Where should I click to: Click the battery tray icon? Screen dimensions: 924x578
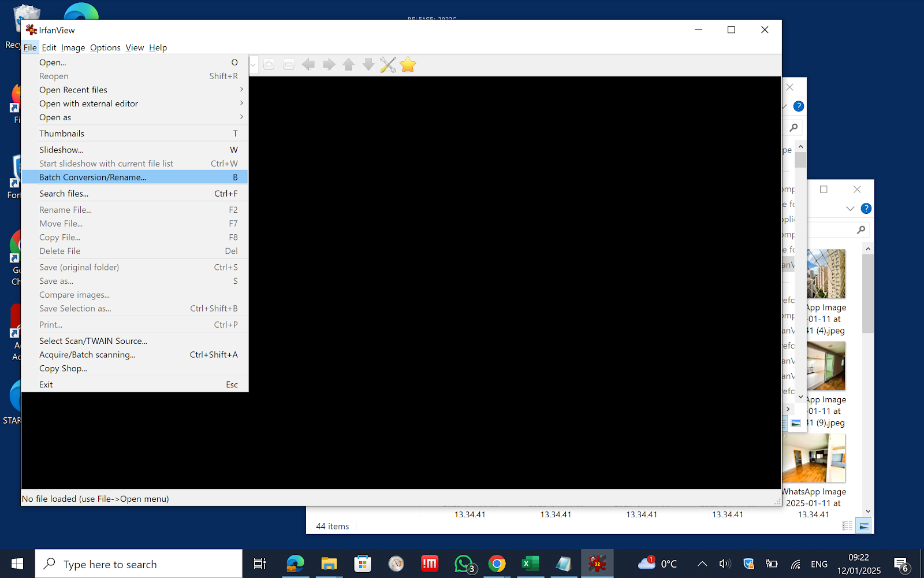(x=772, y=564)
